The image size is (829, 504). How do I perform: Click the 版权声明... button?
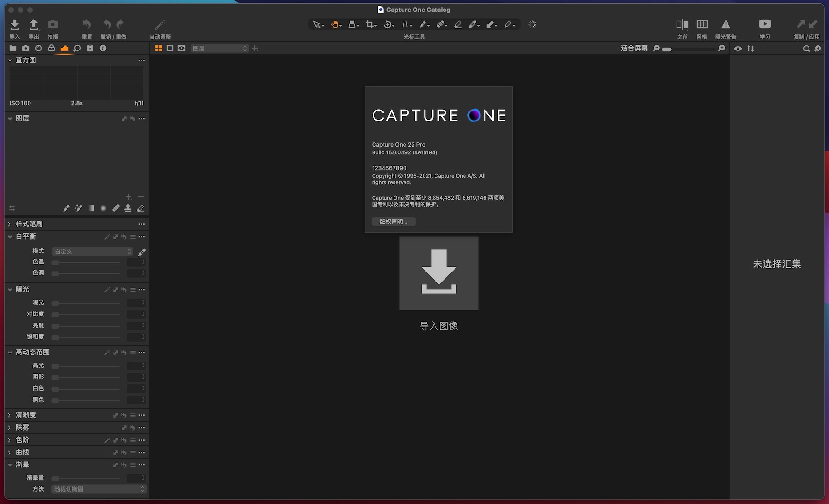pyautogui.click(x=394, y=222)
